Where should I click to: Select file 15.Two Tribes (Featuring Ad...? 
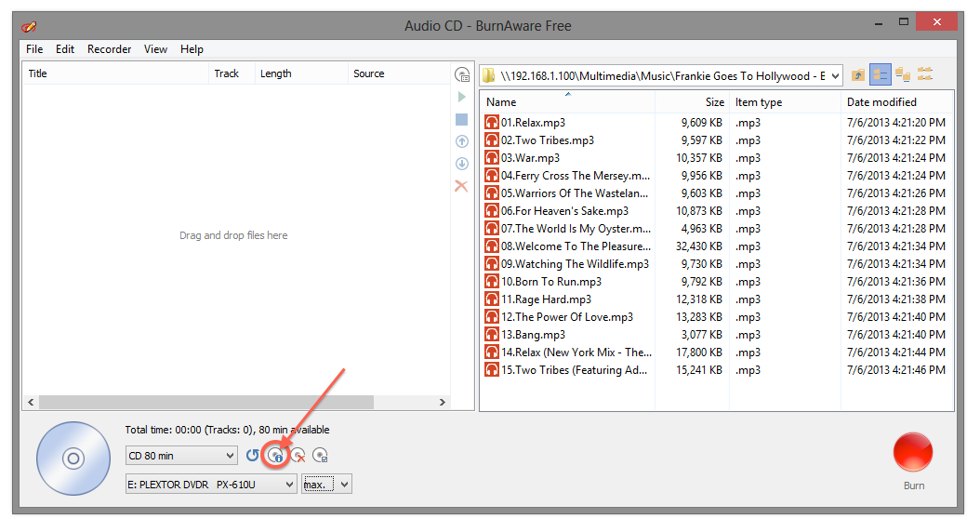pos(574,370)
